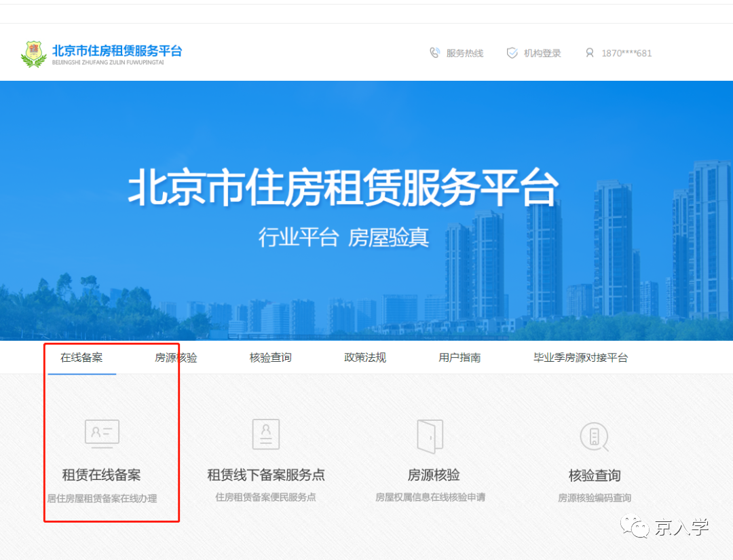
Task: Click the phone icon beside 服务热线
Action: coord(435,53)
